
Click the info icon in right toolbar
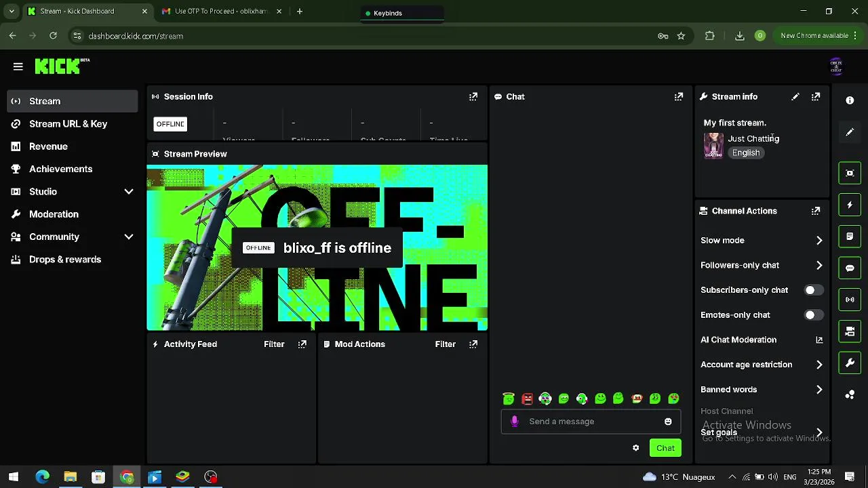pyautogui.click(x=850, y=100)
